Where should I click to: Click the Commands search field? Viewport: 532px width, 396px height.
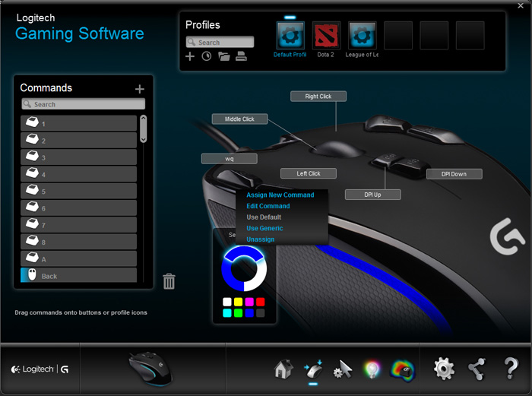coord(84,104)
